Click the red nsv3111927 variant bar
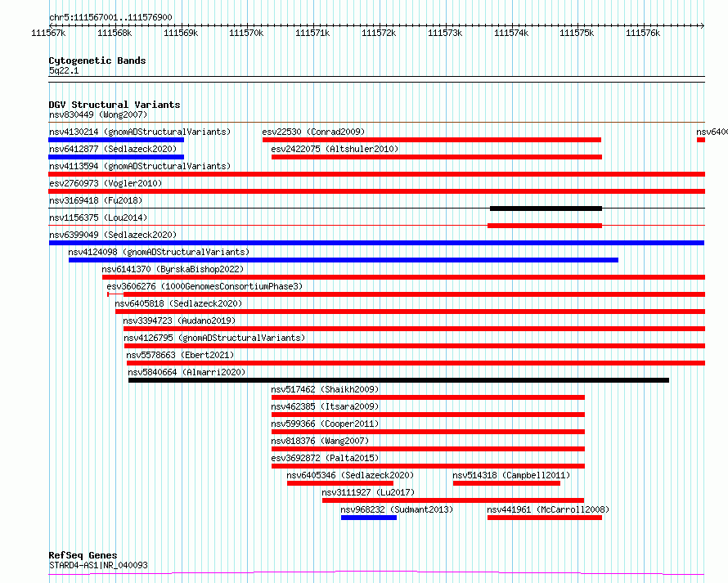 coord(453,500)
